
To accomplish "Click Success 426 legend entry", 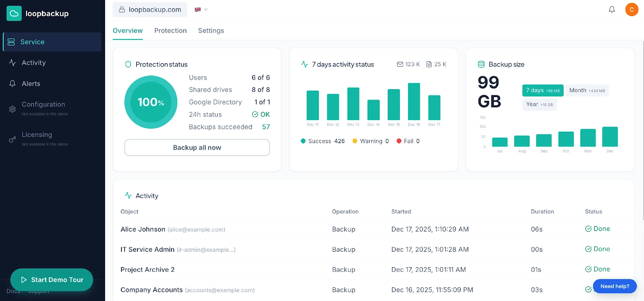I will (x=323, y=141).
